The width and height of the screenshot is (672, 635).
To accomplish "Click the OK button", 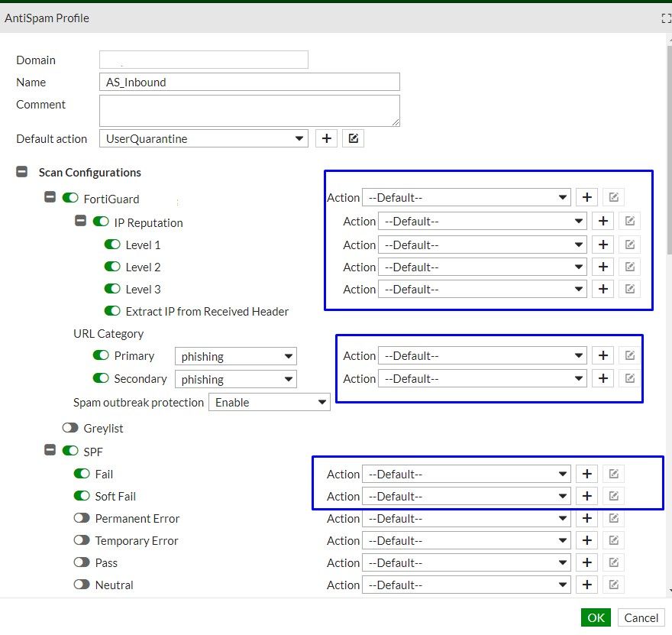I will (x=596, y=617).
